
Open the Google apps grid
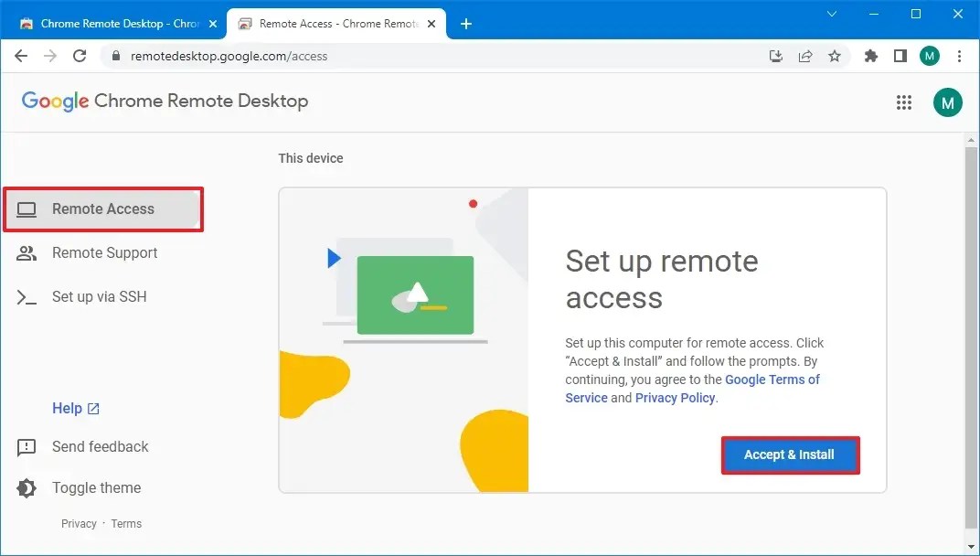click(x=904, y=102)
